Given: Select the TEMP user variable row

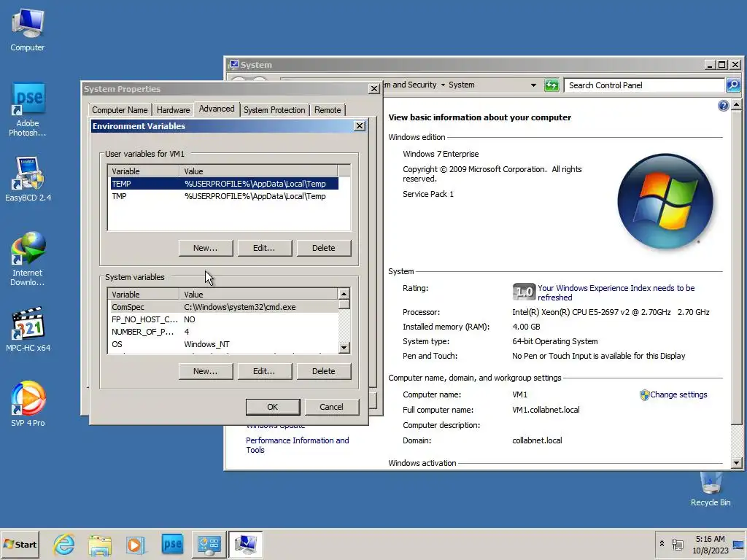Looking at the screenshot, I should (224, 184).
